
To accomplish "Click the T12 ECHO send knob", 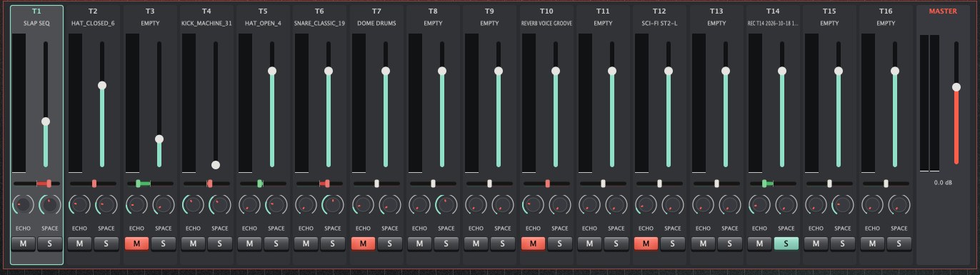I will pos(646,206).
